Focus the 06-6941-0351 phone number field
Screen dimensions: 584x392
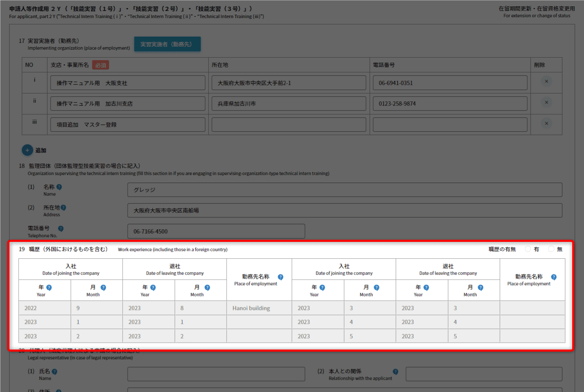click(450, 83)
